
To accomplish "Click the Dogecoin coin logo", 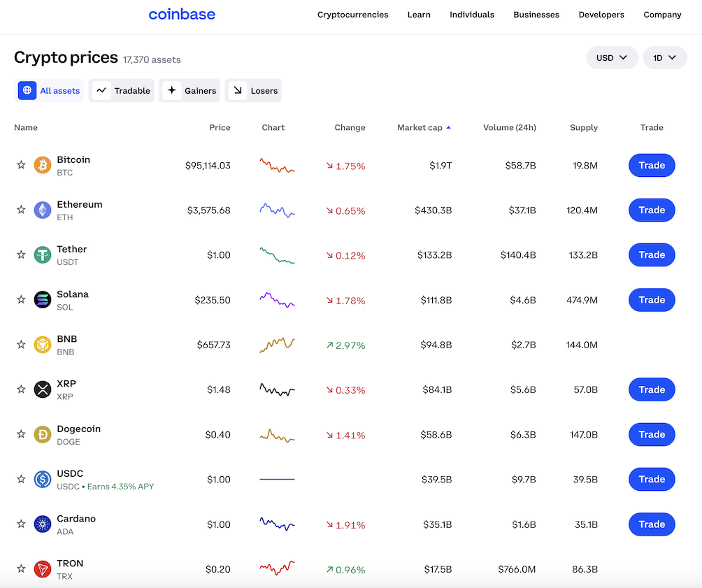I will (43, 434).
